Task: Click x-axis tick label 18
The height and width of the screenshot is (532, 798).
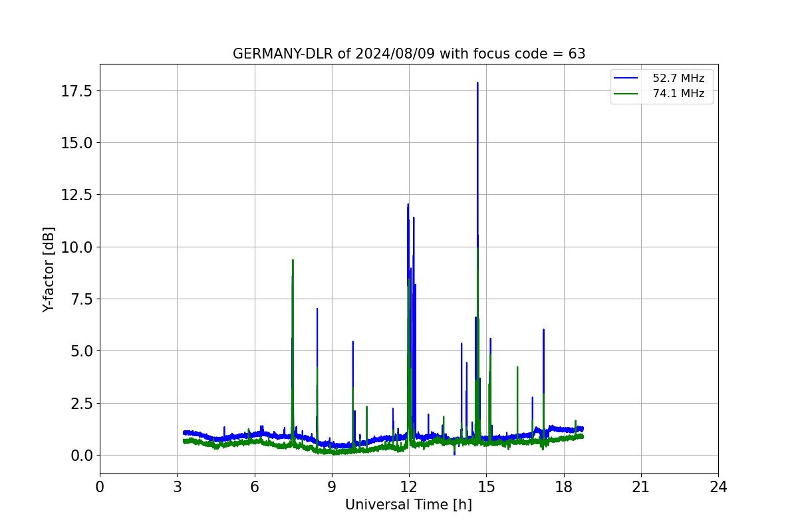Action: coord(564,487)
